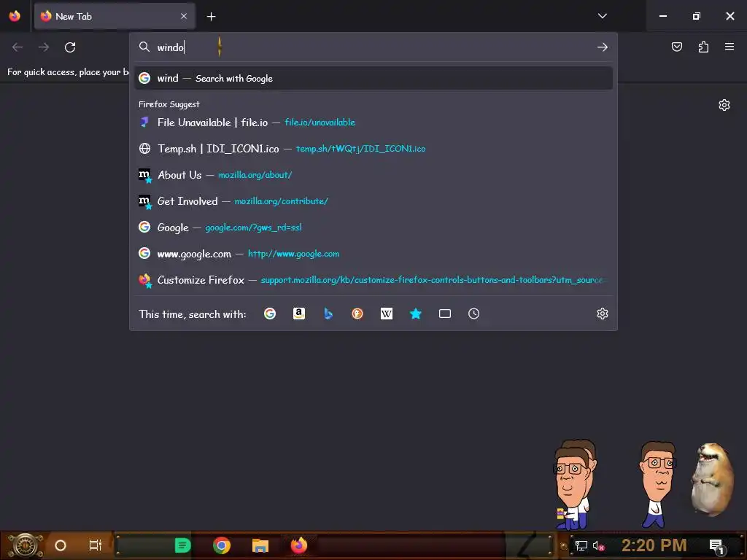The image size is (747, 560).
Task: Search this time with Google
Action: tap(270, 314)
